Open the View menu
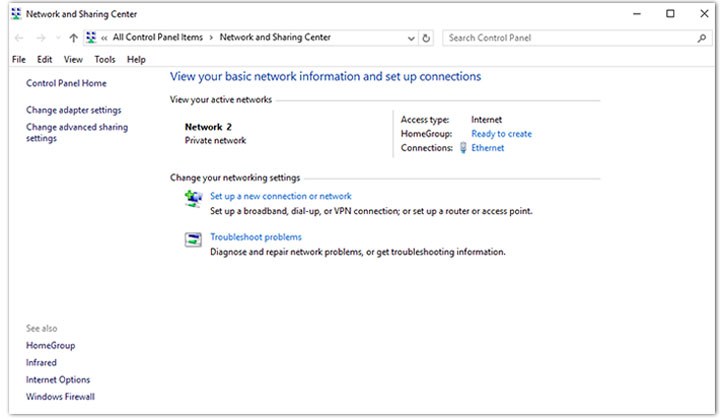This screenshot has height=419, width=720. (73, 59)
